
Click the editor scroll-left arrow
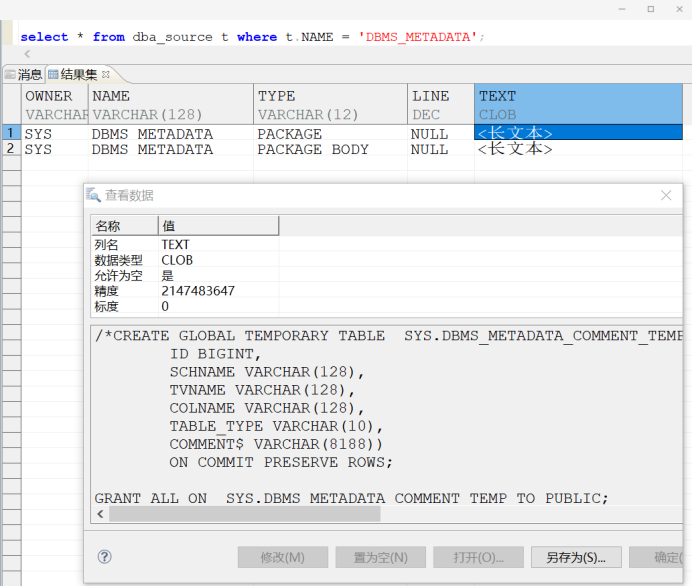tap(27, 54)
